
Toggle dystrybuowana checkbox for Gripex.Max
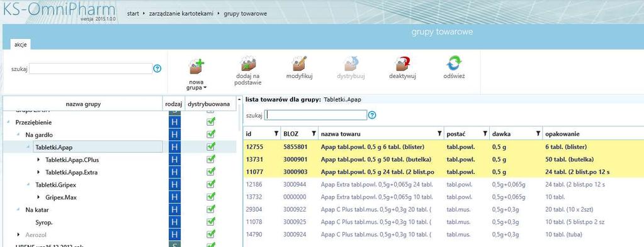[x=211, y=197]
